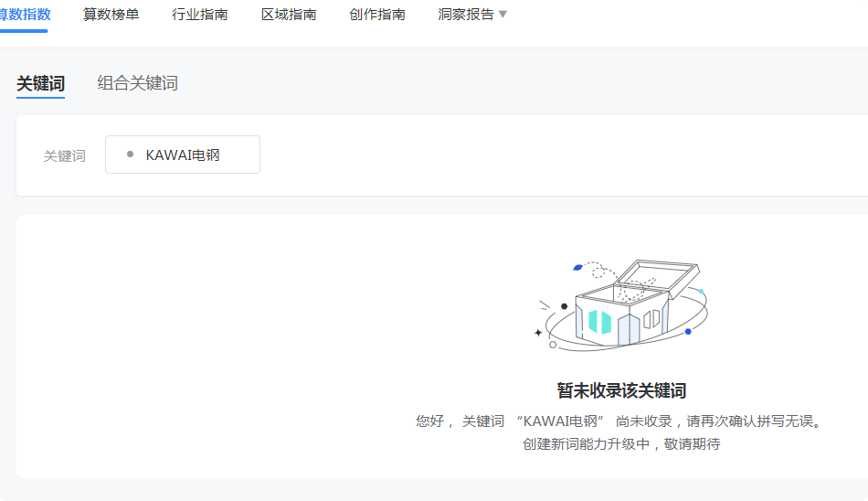
Task: Click the blue leaf above the box illustration
Action: (x=577, y=267)
